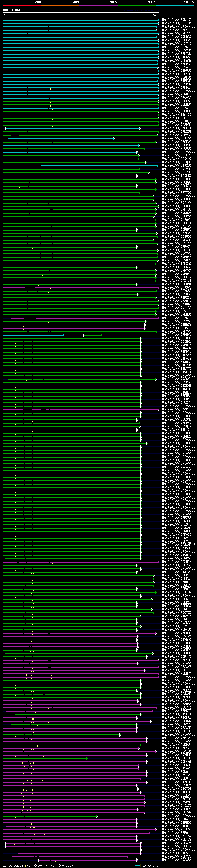Click the cyan alignment bar for UniRef100_C4J2G1

(100, 165)
